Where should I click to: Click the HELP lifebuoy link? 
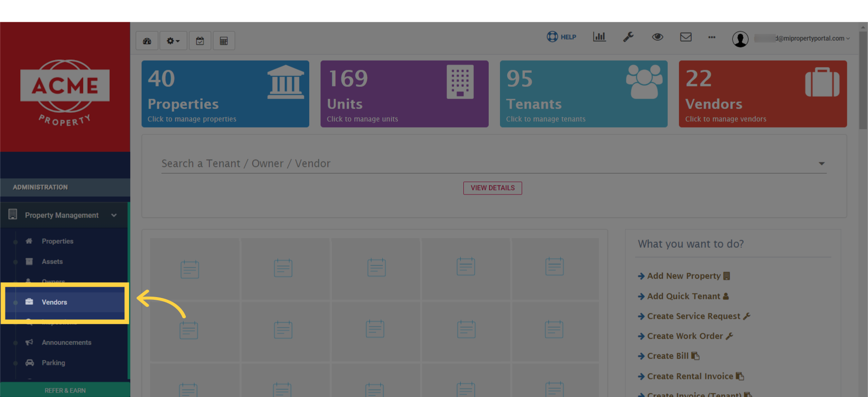point(561,37)
